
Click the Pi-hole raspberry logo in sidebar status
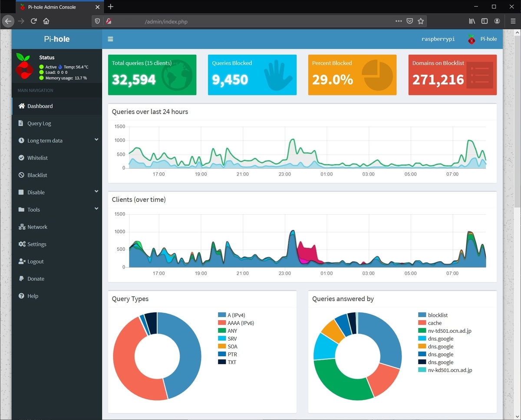click(x=24, y=66)
